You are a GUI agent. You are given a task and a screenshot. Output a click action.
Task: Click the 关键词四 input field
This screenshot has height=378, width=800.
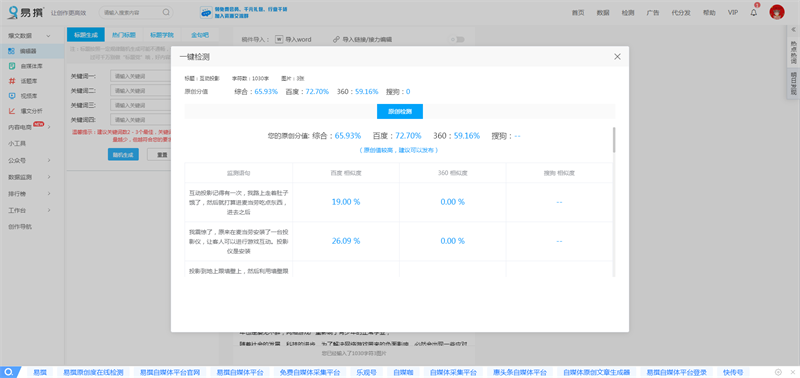click(x=140, y=120)
